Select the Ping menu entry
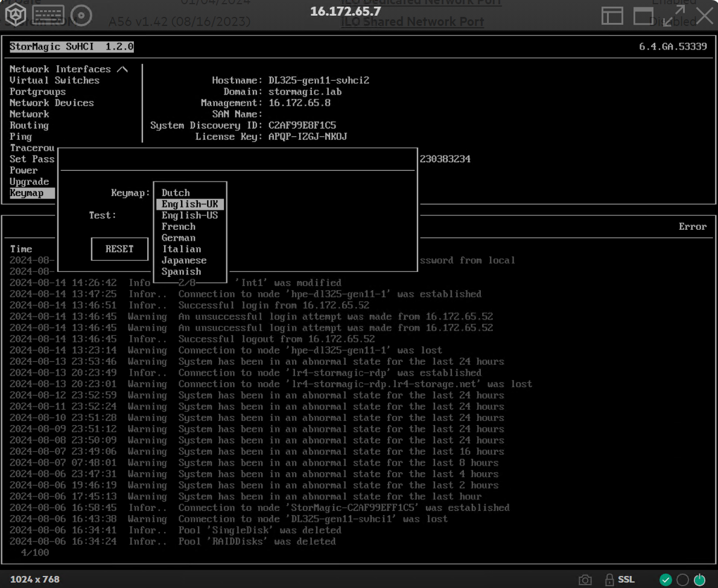Image resolution: width=718 pixels, height=588 pixels. tap(21, 137)
